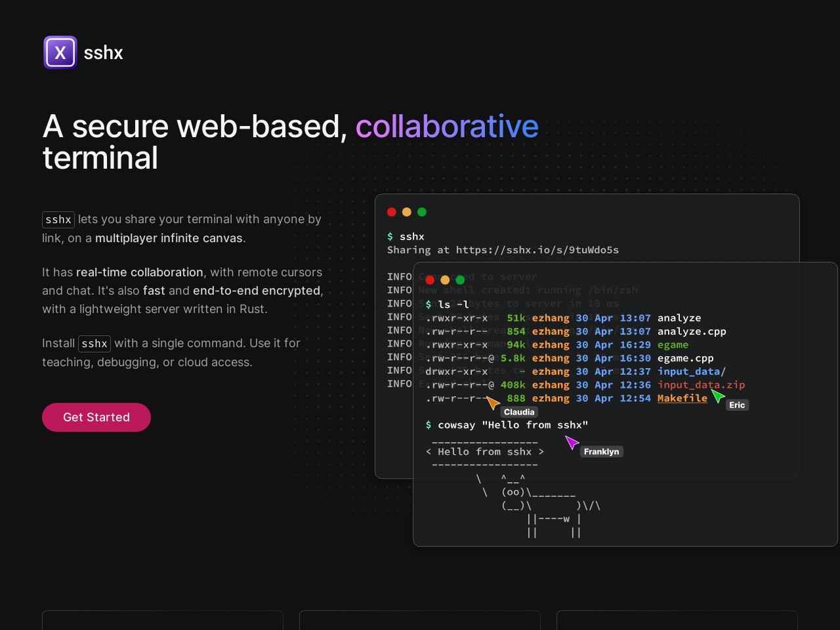
Task: Click the word terminal in headline
Action: (x=100, y=158)
